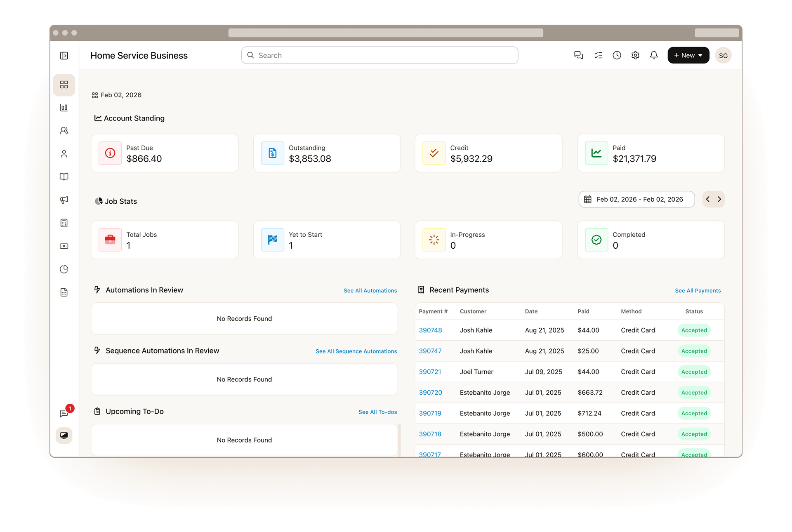The height and width of the screenshot is (532, 792).
Task: Open the payments wallet icon in sidebar
Action: [x=64, y=246]
